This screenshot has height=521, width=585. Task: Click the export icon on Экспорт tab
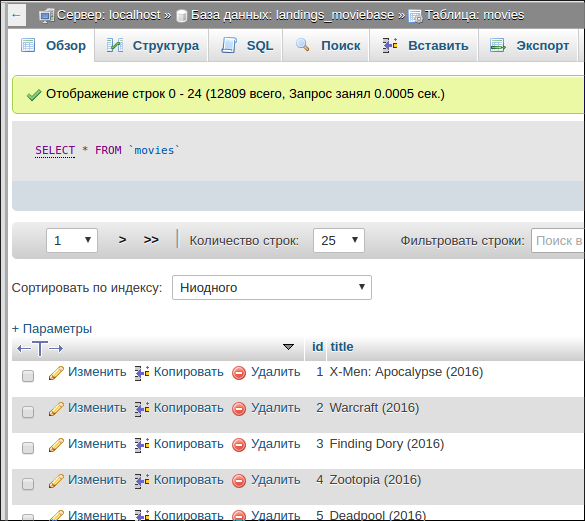click(x=498, y=45)
